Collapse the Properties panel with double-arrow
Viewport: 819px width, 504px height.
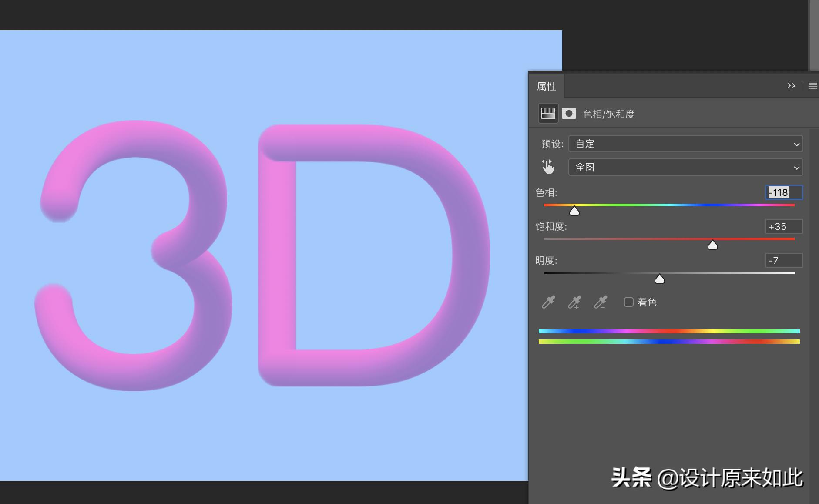pos(791,86)
